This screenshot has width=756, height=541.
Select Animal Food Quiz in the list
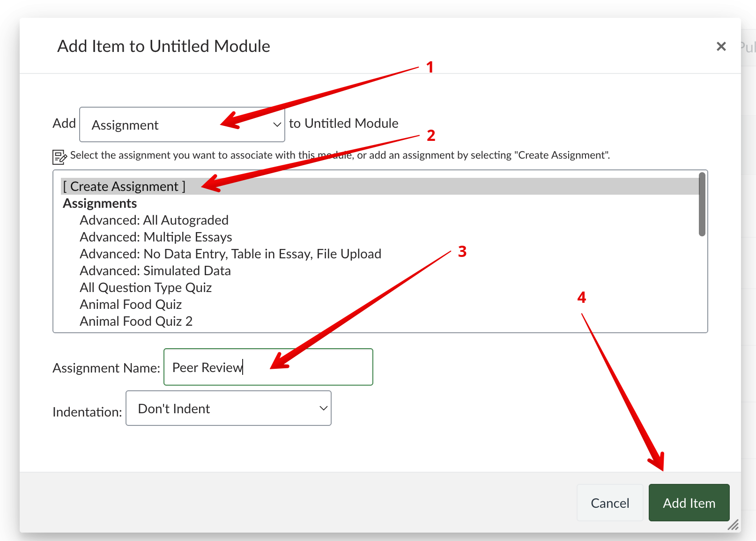click(x=131, y=304)
